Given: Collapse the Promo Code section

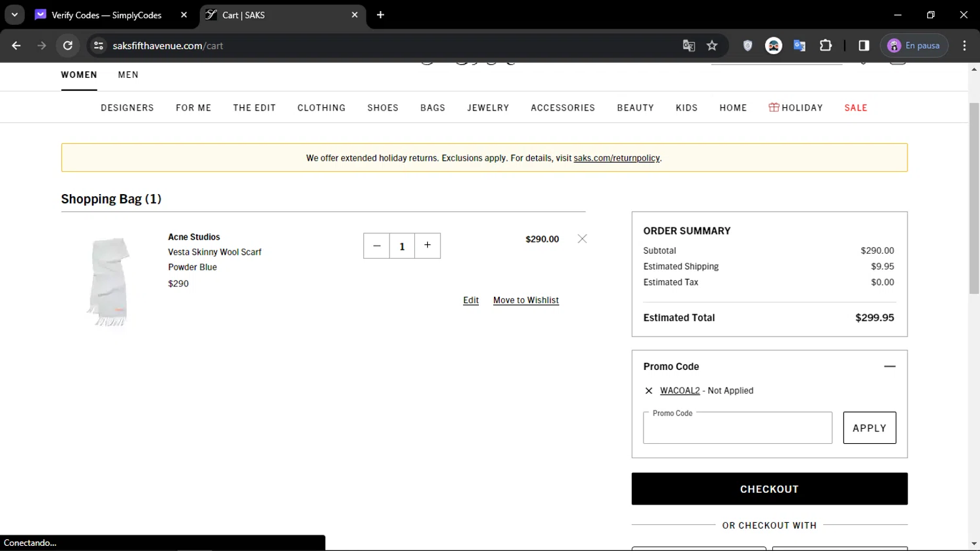Looking at the screenshot, I should point(889,367).
